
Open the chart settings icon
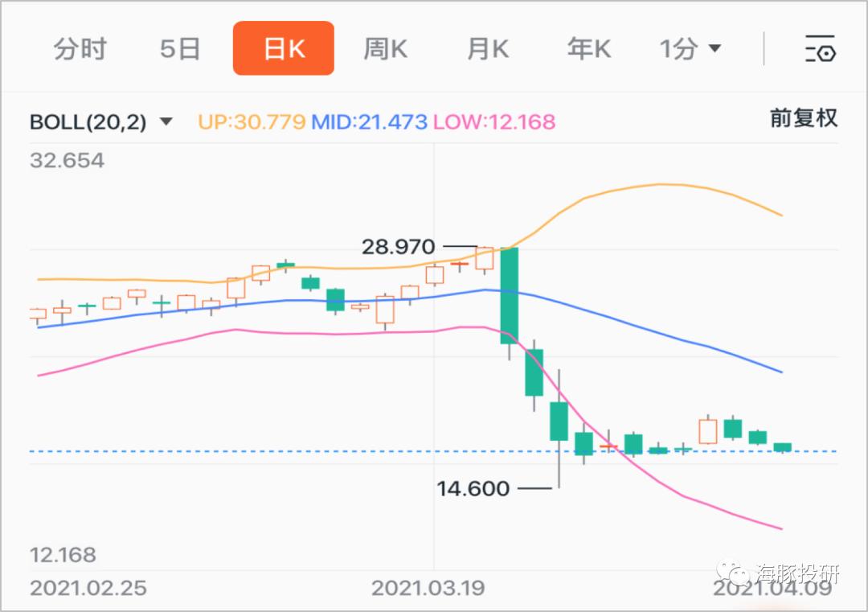pyautogui.click(x=820, y=49)
